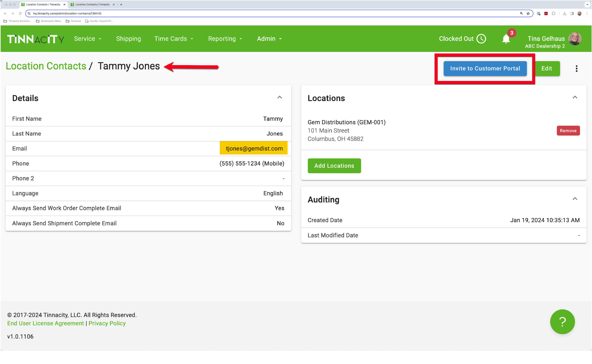Click Invite to Customer Portal

[485, 68]
